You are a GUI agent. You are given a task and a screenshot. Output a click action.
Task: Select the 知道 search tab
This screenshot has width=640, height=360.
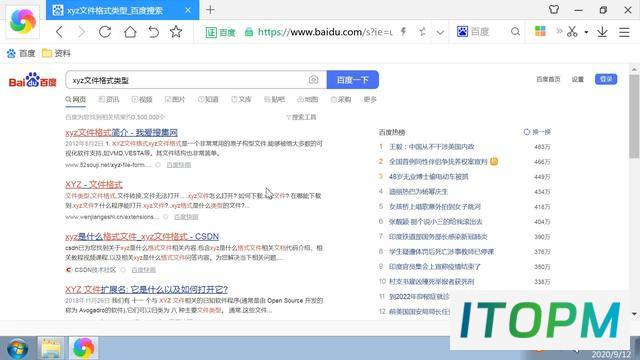(x=208, y=99)
